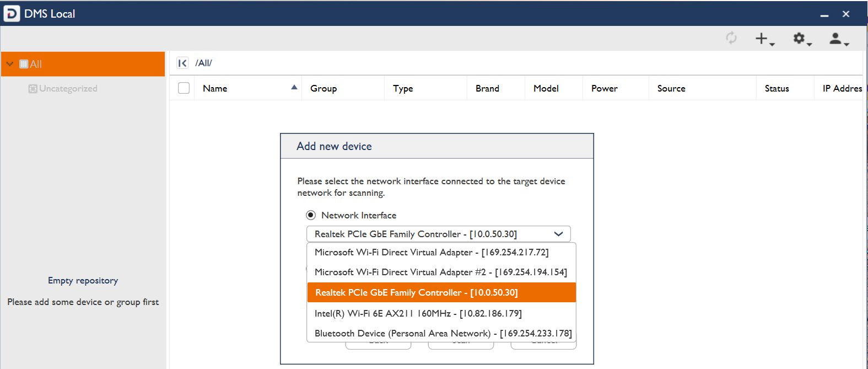Collapse the All tree node chevron
868x369 pixels.
pyautogui.click(x=10, y=64)
